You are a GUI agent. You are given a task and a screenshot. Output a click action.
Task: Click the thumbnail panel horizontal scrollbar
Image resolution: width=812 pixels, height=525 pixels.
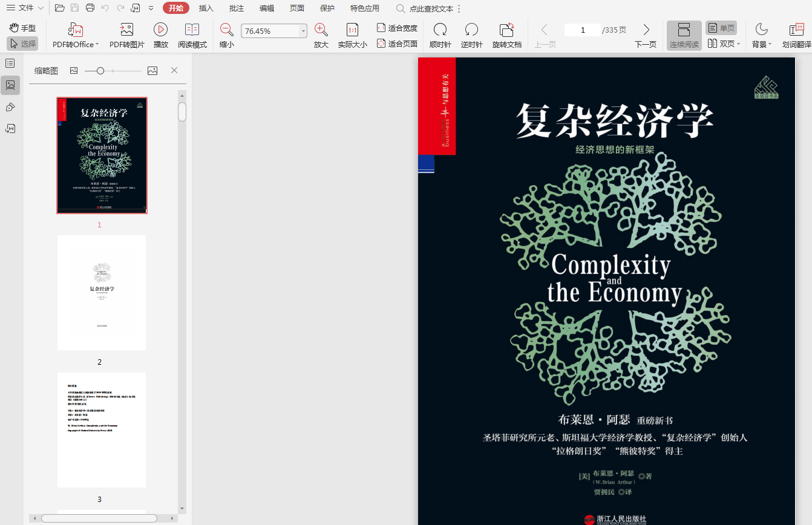coord(99,518)
